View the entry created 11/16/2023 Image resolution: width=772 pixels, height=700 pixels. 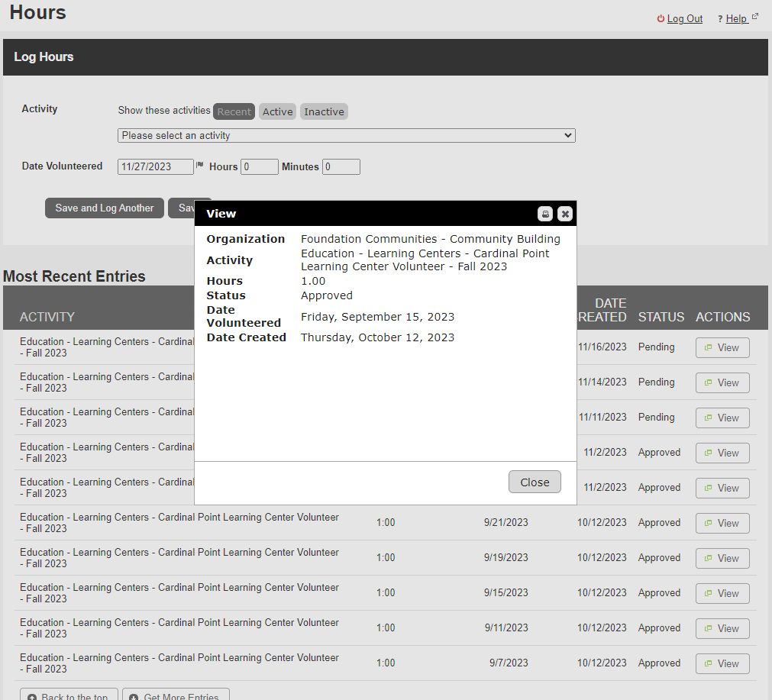click(x=722, y=347)
